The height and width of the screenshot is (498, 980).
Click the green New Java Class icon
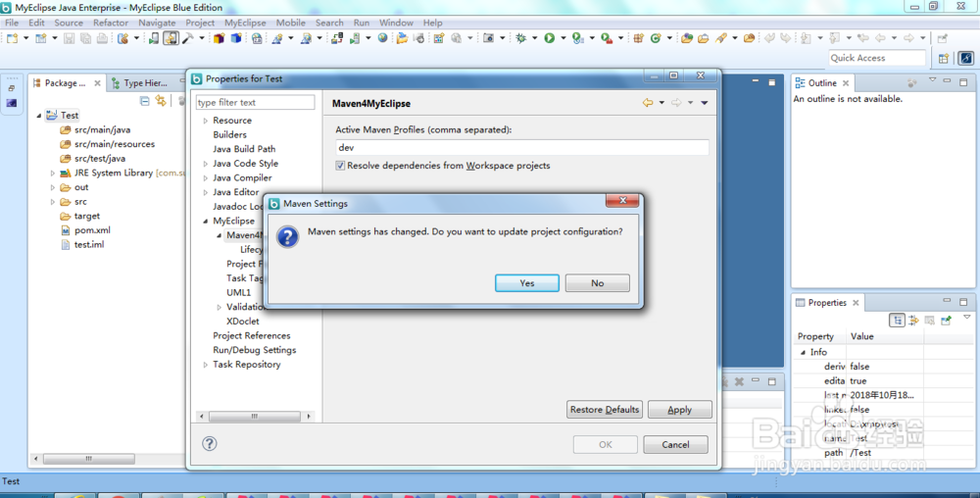[x=655, y=38]
